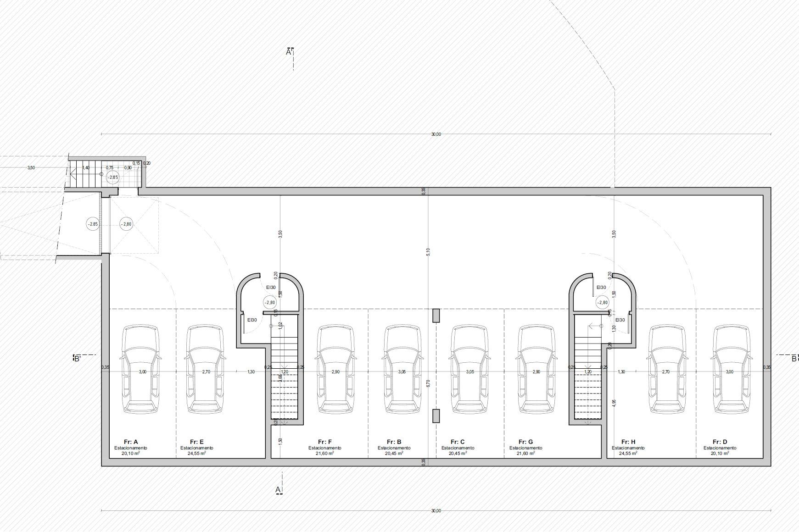Select the 20,45 m² area text under Fr: C

point(458,453)
